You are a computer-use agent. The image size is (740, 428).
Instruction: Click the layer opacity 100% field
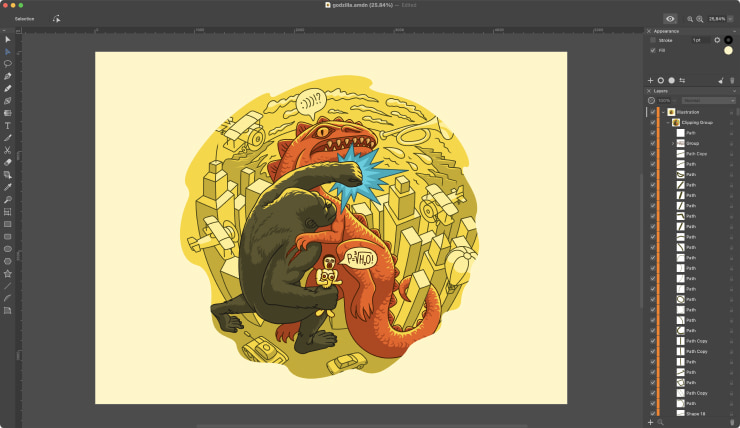coord(664,101)
